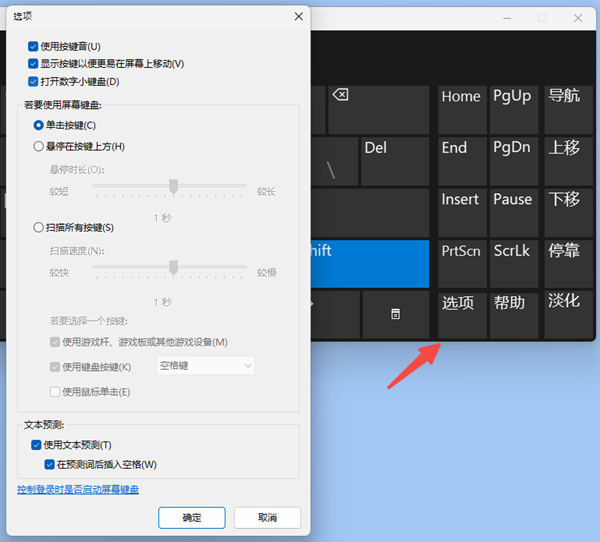Click the backslash key

(334, 161)
